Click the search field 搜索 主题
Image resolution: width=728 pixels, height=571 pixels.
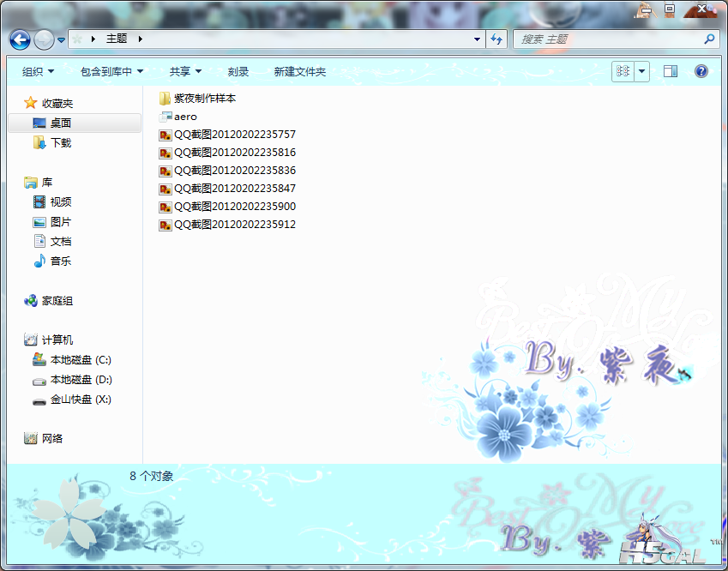pos(609,39)
